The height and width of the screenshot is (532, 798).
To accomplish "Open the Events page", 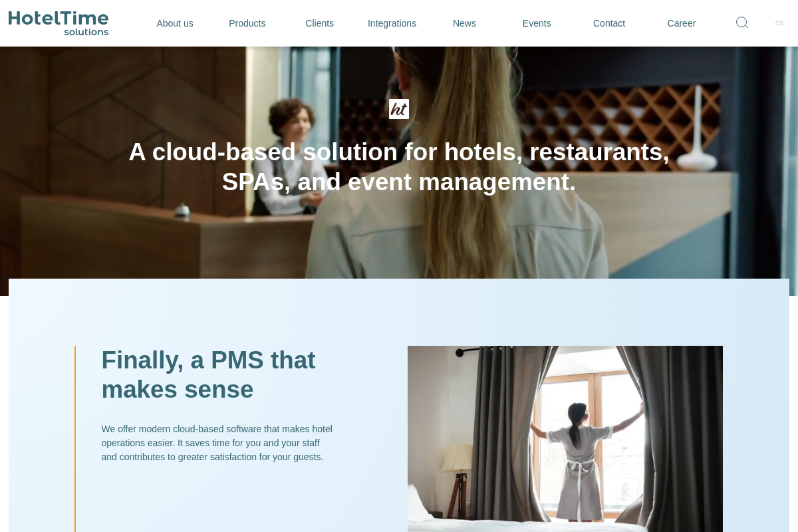I will (x=537, y=23).
